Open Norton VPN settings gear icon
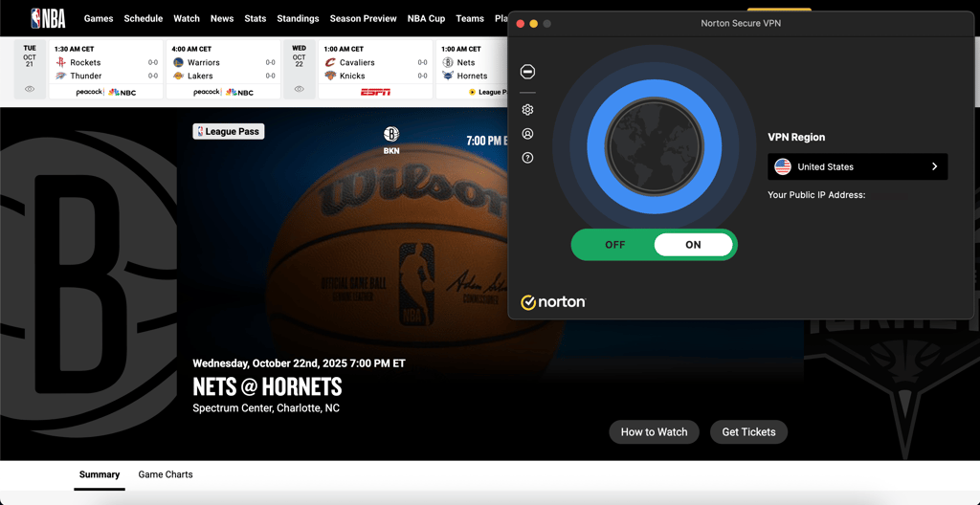The image size is (980, 505). pyautogui.click(x=527, y=110)
